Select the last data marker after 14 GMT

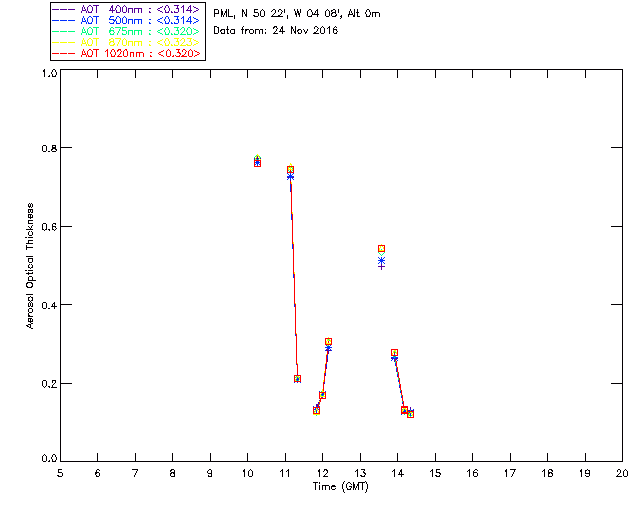point(411,414)
